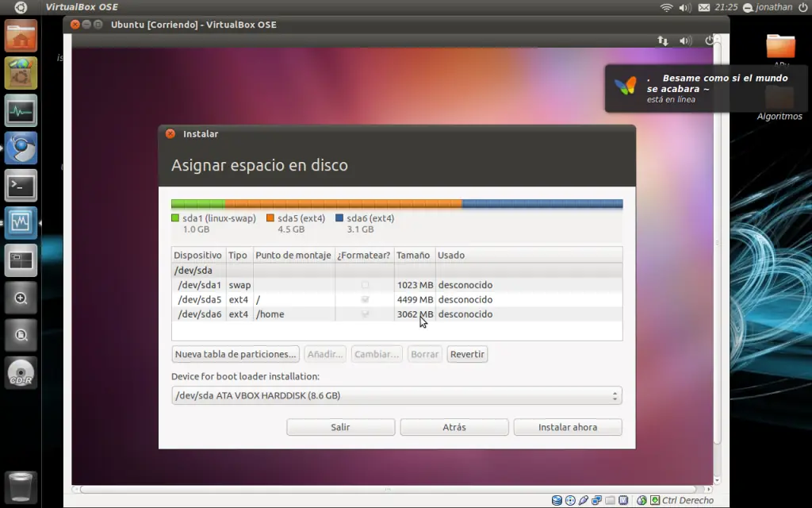Screen dimensions: 812x508
Task: Open the Applications lens magnifier-plus icon
Action: click(21, 298)
